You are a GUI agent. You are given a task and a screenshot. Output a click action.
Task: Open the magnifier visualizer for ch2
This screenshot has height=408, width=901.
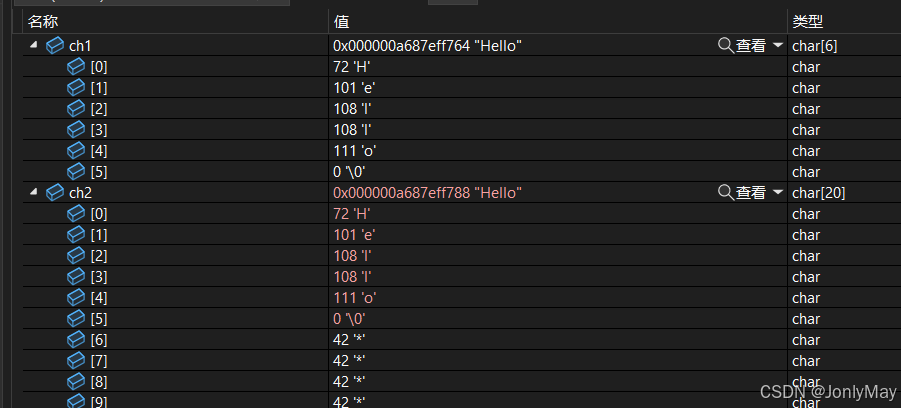[x=726, y=193]
